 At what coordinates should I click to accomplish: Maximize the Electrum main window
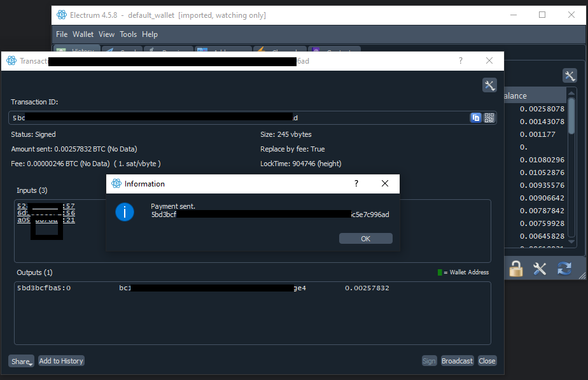[x=542, y=15]
